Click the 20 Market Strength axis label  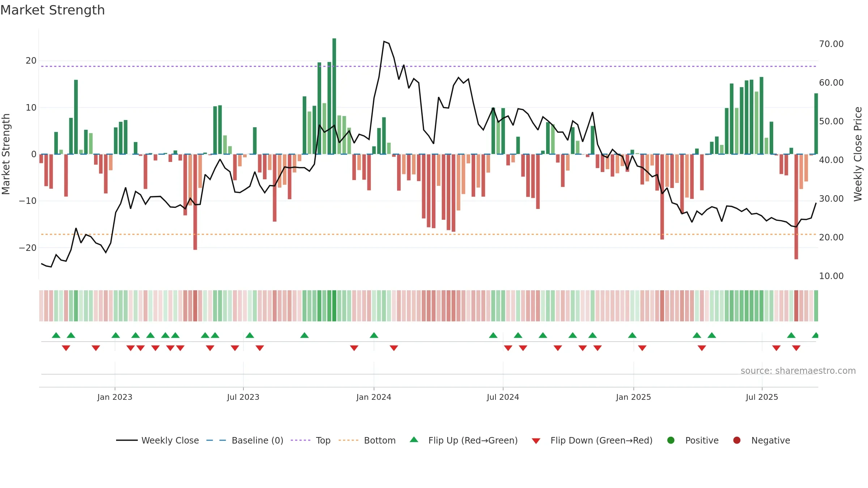coord(31,61)
